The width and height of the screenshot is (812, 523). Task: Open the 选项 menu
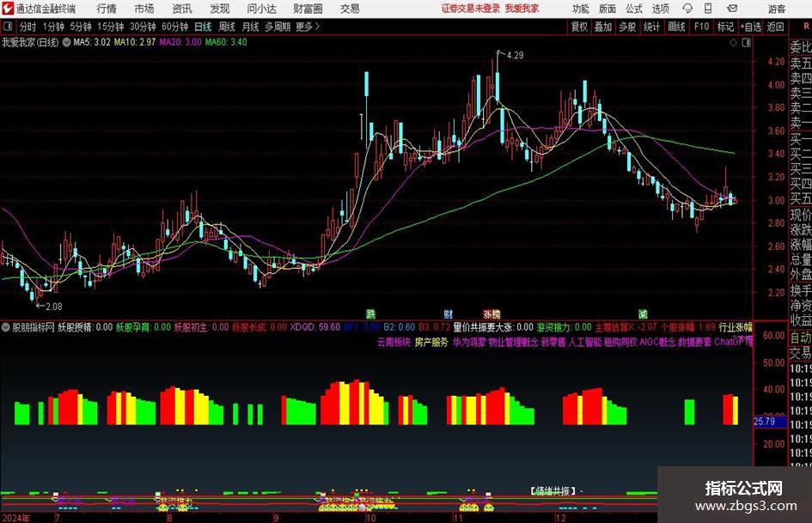click(x=660, y=9)
